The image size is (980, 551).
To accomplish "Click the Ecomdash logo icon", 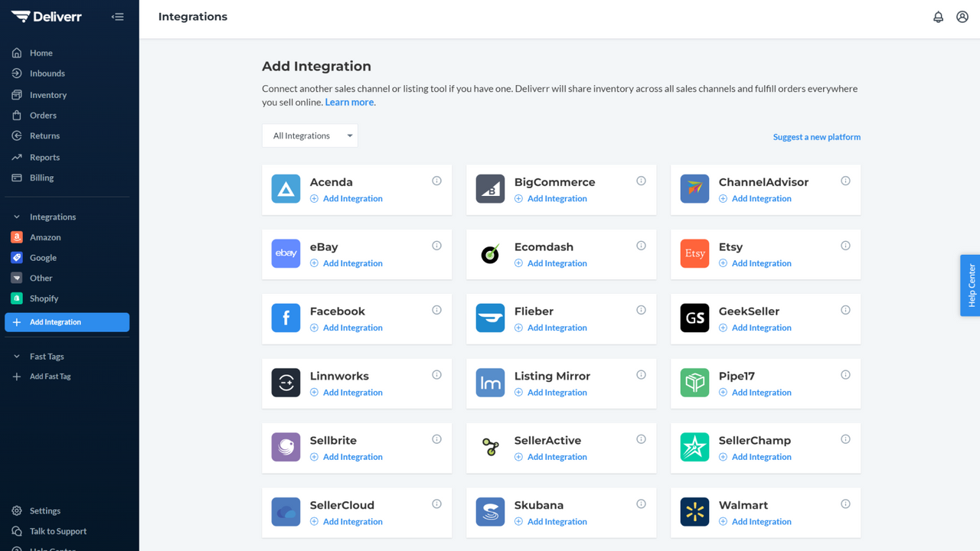I will coord(490,254).
